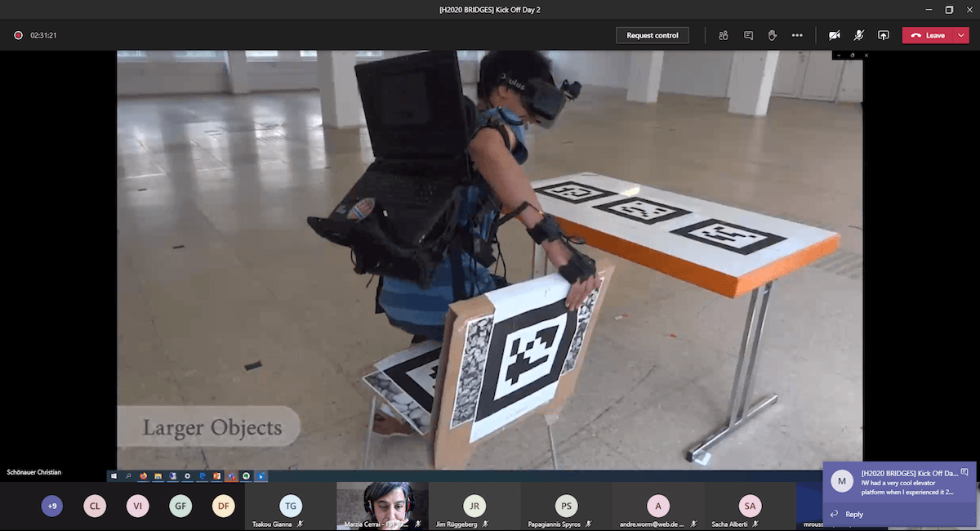Click the Firefox icon in shared taskbar

(x=143, y=475)
